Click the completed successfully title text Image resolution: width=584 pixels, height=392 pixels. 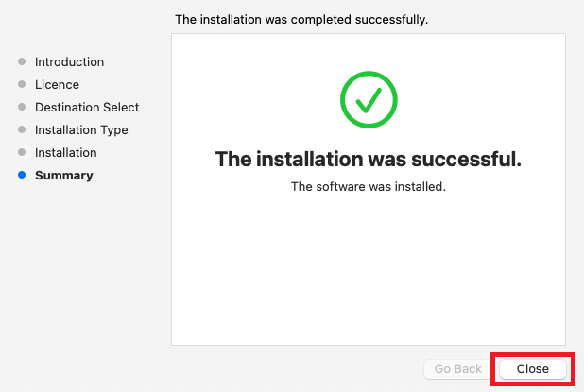(301, 19)
